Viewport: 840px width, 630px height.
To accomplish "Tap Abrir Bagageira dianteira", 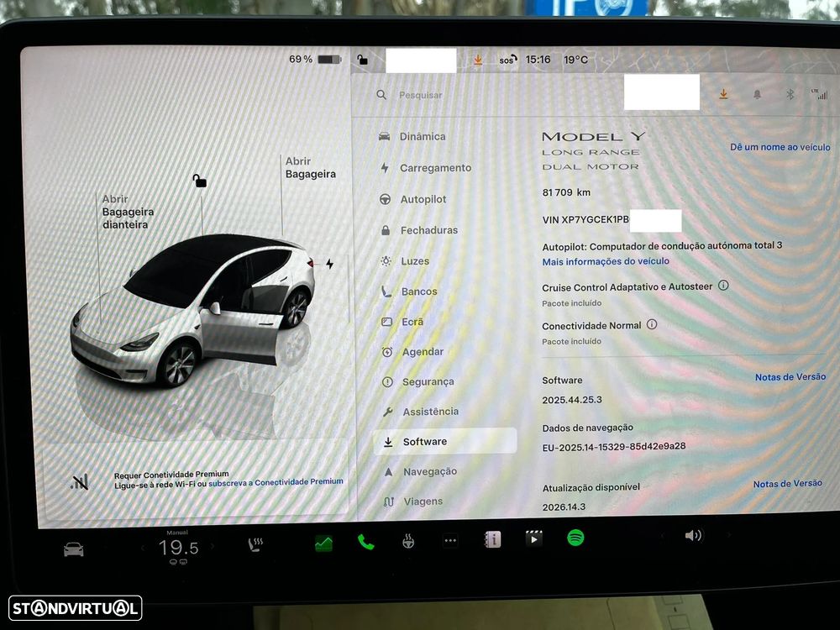I will 128,212.
